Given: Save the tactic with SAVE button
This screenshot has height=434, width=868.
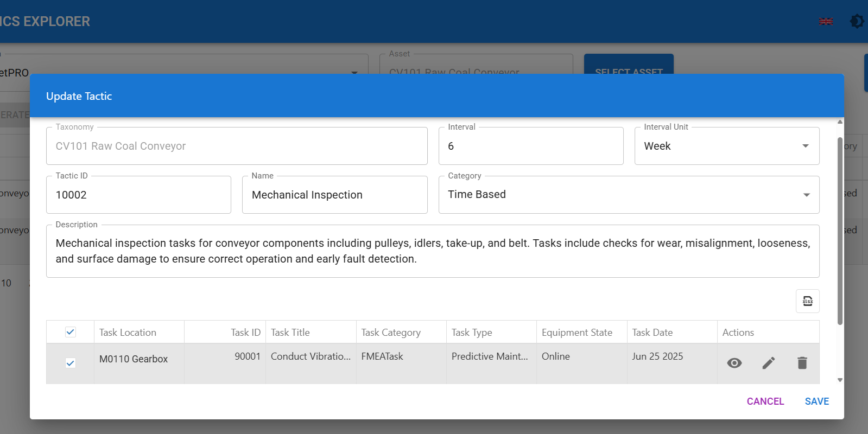Looking at the screenshot, I should click(816, 401).
